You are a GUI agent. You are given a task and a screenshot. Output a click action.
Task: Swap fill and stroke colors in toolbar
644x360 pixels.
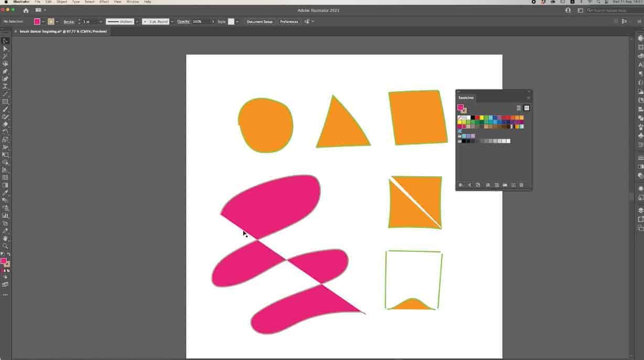tap(9, 255)
